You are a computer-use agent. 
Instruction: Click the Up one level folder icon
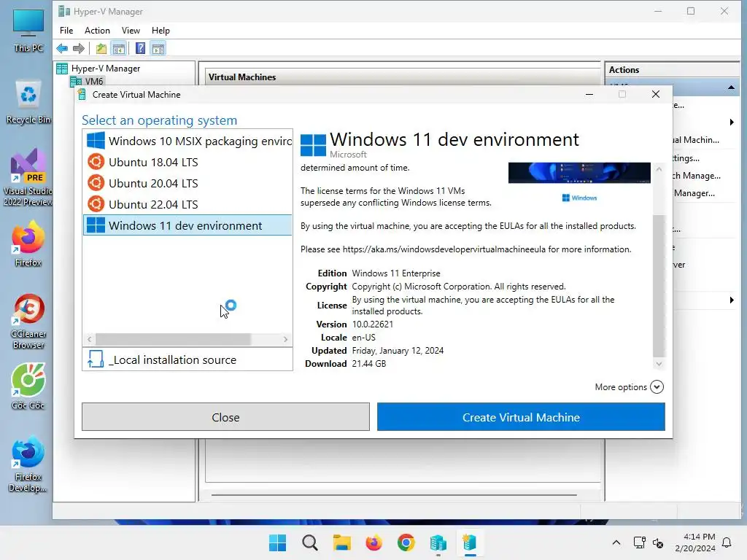point(101,49)
